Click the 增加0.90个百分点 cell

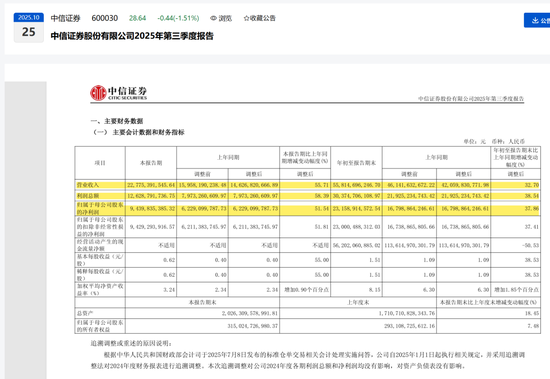(x=306, y=290)
